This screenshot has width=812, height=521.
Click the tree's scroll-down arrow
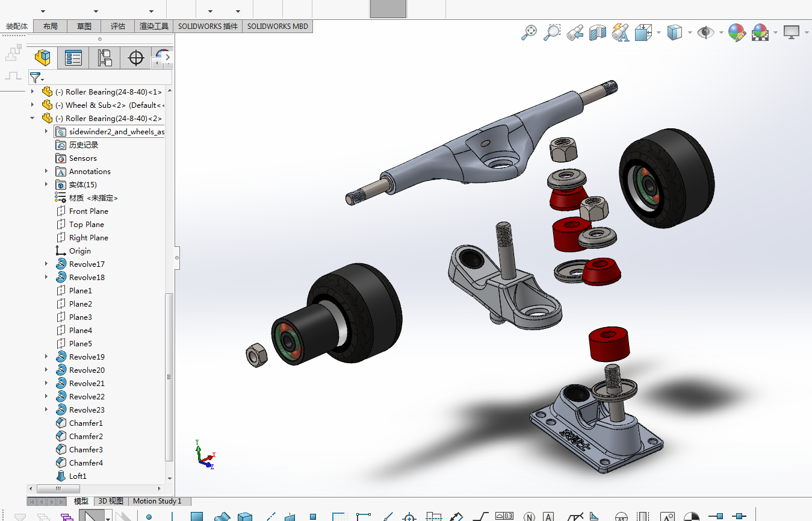click(170, 478)
